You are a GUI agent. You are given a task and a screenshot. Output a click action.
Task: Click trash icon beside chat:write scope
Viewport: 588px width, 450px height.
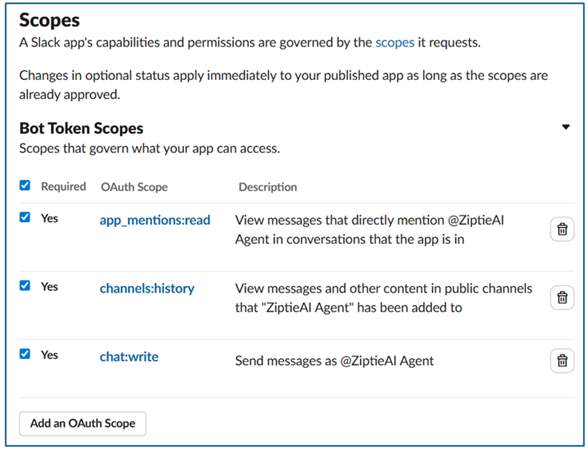pyautogui.click(x=562, y=360)
